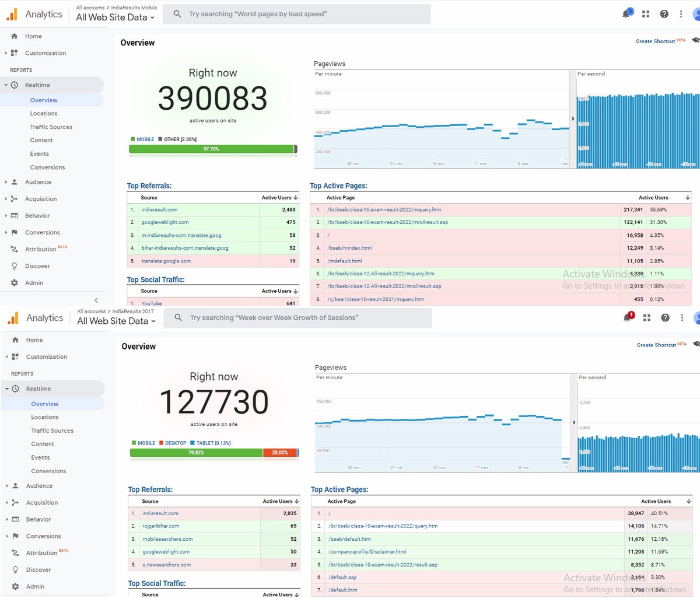Click mobilesearchers.com referral source

pos(167,540)
